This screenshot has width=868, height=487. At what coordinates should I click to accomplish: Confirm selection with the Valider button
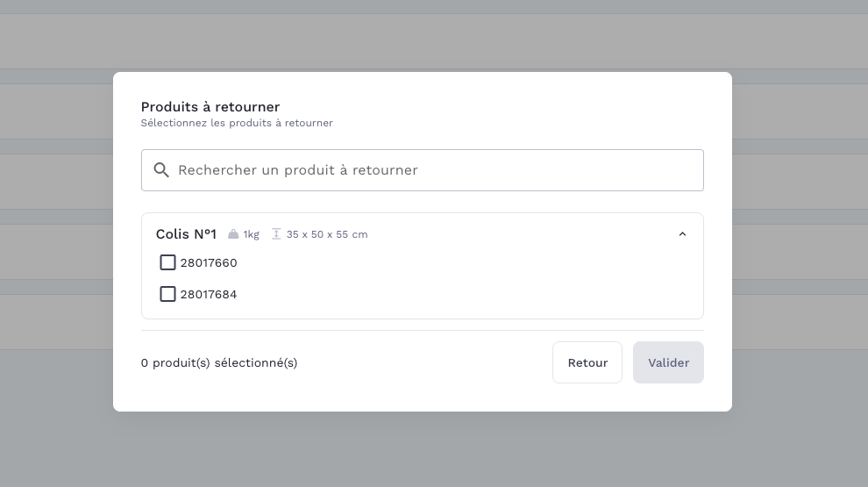point(668,362)
